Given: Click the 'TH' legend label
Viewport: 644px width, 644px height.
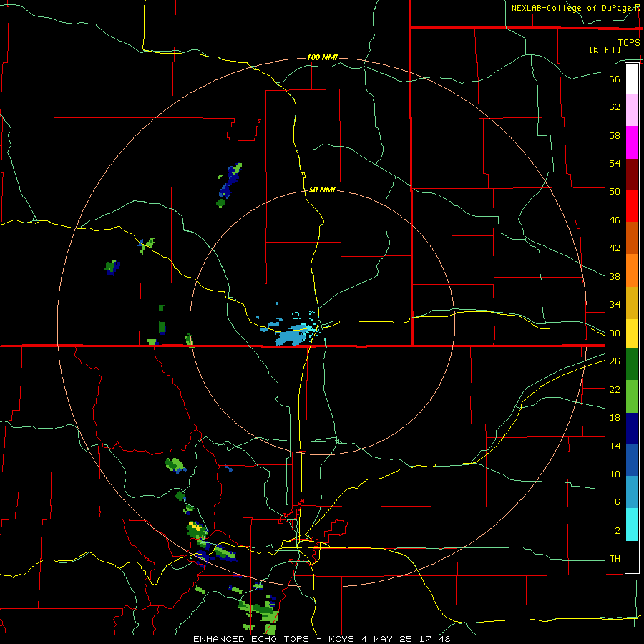Looking at the screenshot, I should point(615,559).
